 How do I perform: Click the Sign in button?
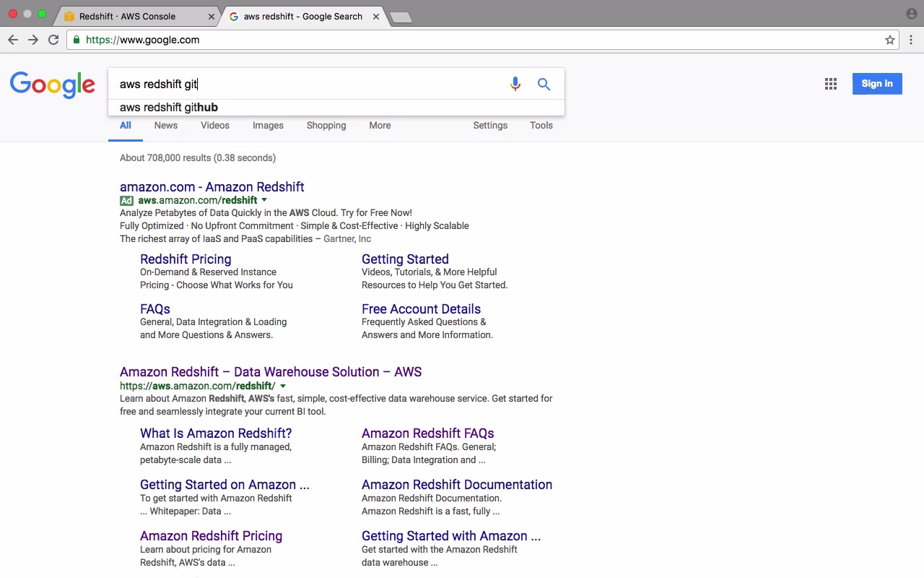[x=877, y=84]
